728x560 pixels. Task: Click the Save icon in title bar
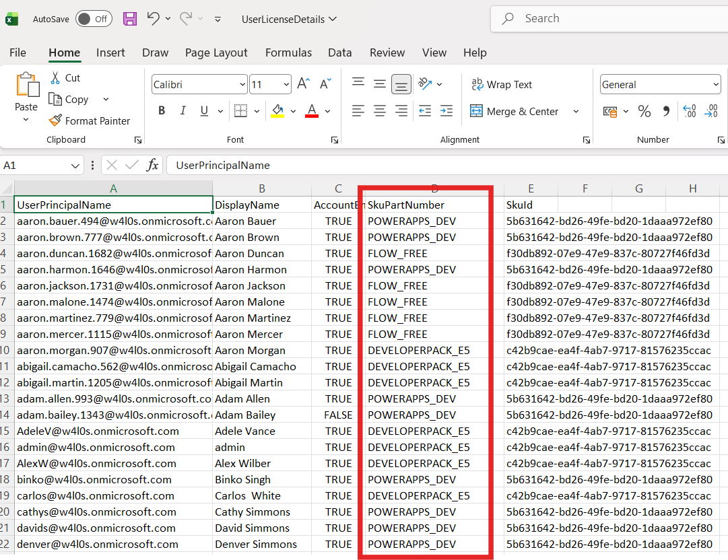pyautogui.click(x=130, y=19)
